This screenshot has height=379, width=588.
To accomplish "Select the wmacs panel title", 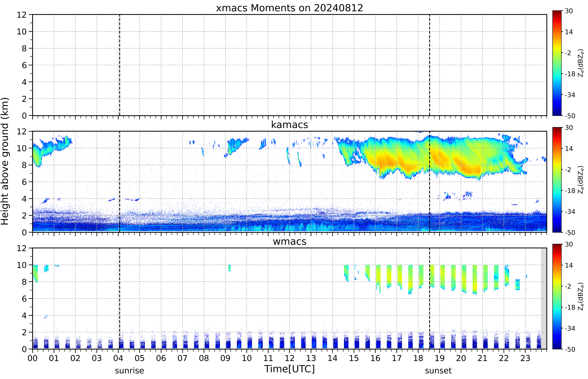I will tap(289, 241).
